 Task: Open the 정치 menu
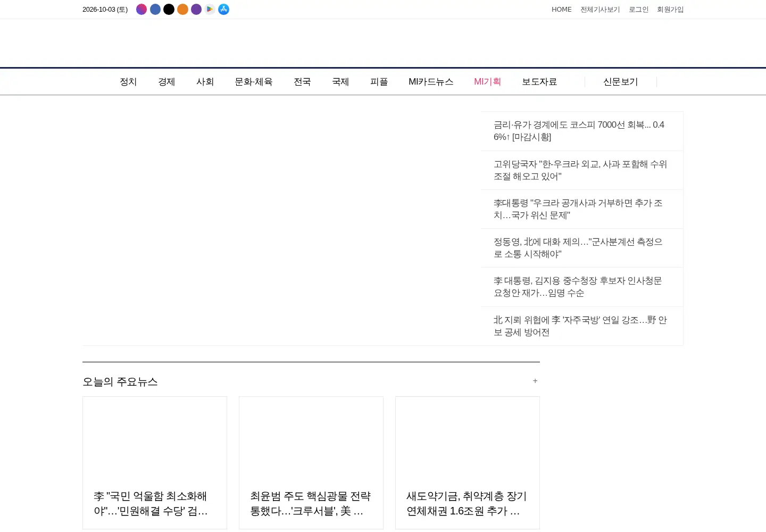[128, 82]
